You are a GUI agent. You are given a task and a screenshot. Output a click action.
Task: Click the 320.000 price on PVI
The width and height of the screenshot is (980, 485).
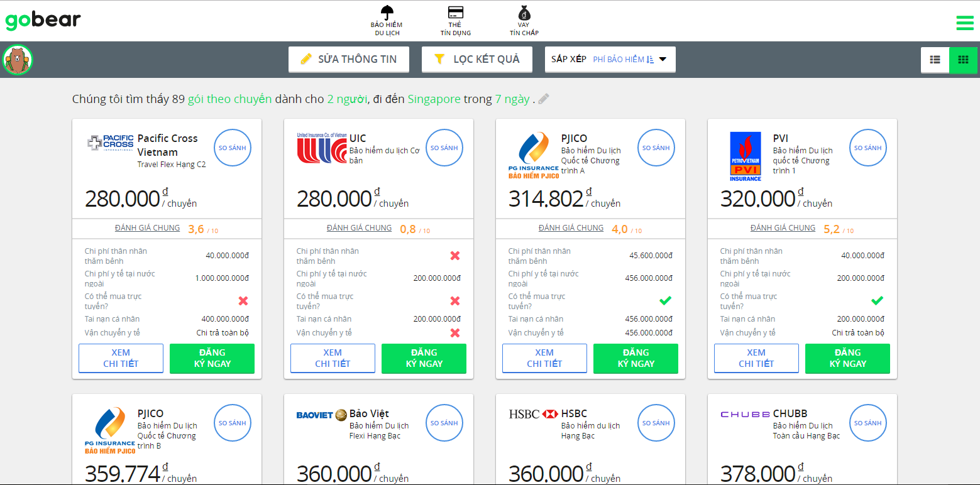(x=758, y=199)
